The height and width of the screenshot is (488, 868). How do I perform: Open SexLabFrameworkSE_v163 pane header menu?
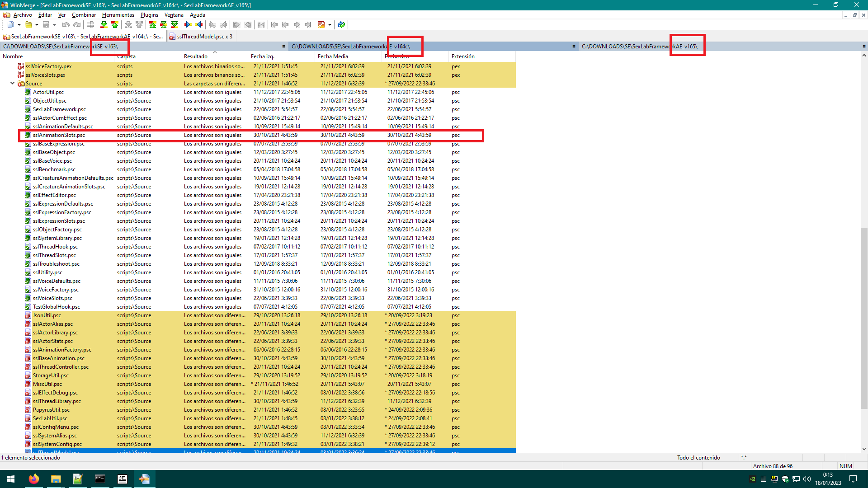(283, 47)
